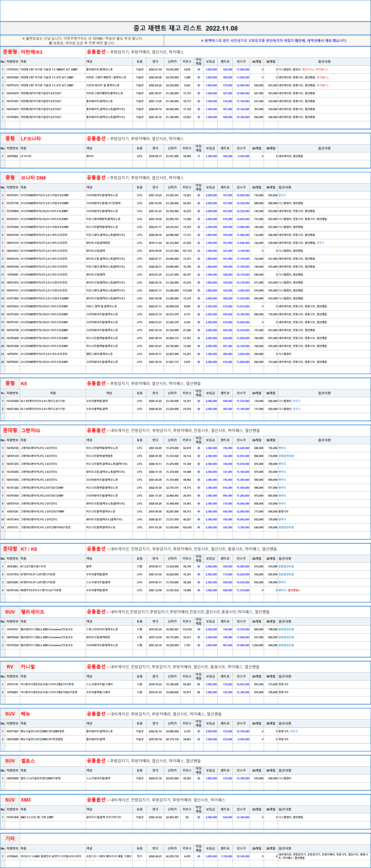Click the '카니발' section heading
371x868 pixels.
(28, 666)
